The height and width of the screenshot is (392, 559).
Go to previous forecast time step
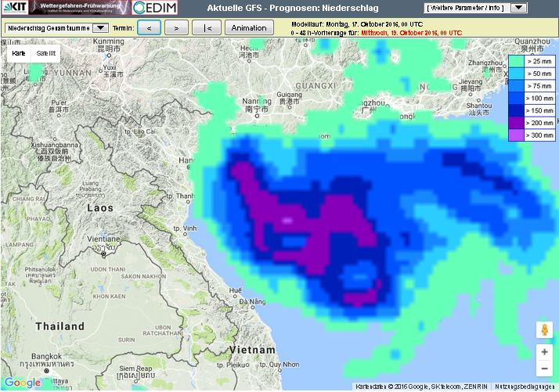(152, 27)
